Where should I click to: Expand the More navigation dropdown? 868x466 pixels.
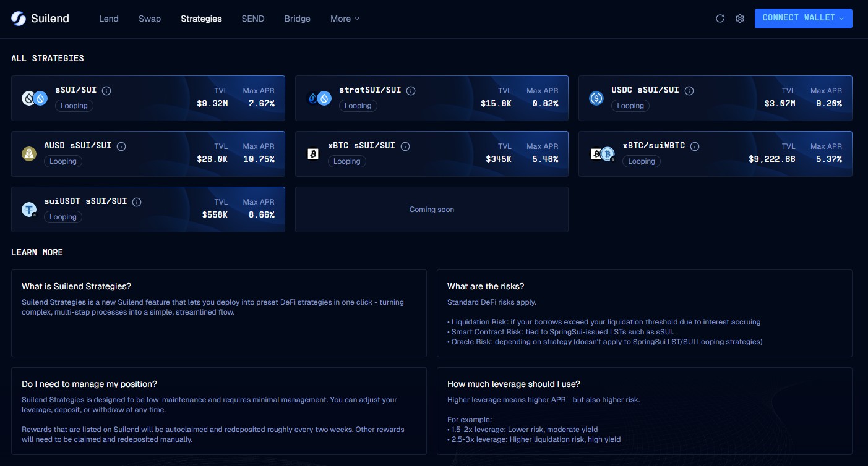coord(345,19)
